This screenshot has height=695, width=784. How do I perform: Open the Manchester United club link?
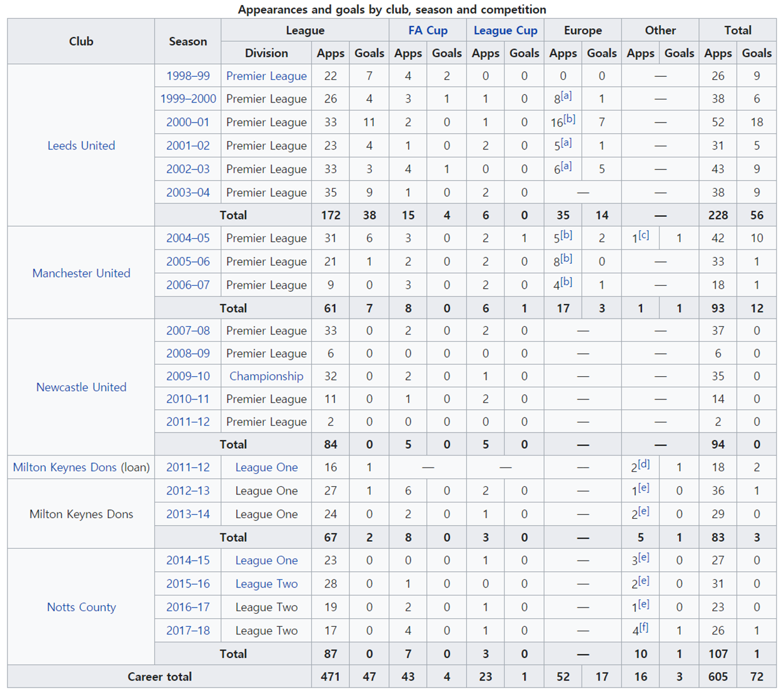coord(81,273)
